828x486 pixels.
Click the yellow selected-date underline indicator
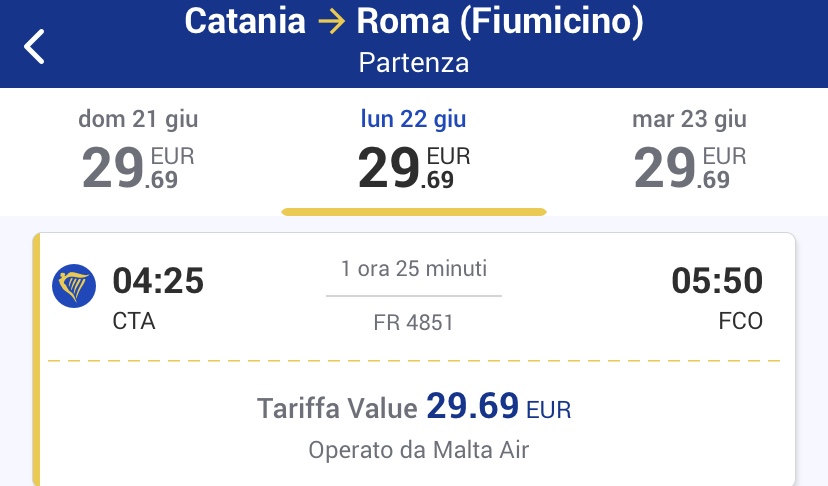click(x=414, y=212)
